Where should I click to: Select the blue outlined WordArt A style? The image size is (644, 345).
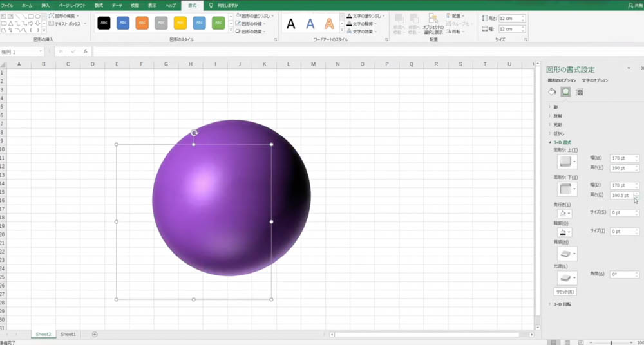coord(310,24)
